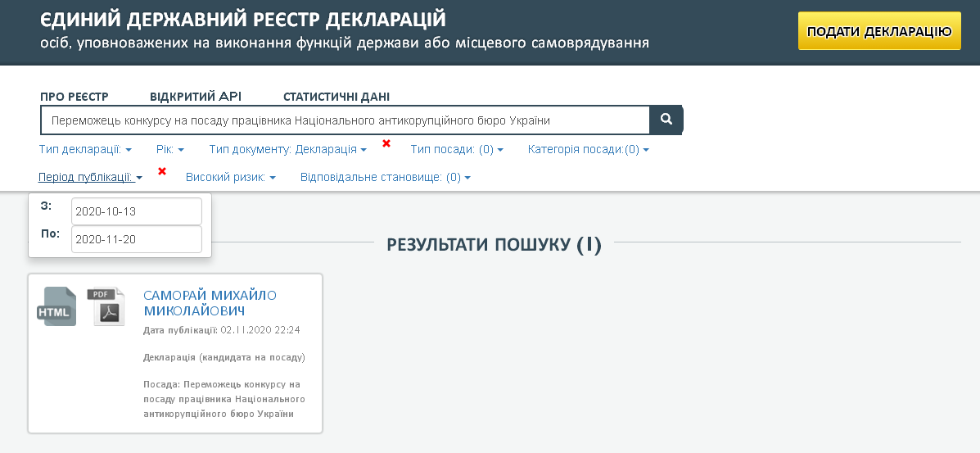The image size is (980, 453).
Task: Click the end date field 2020-11-20
Action: 136,239
